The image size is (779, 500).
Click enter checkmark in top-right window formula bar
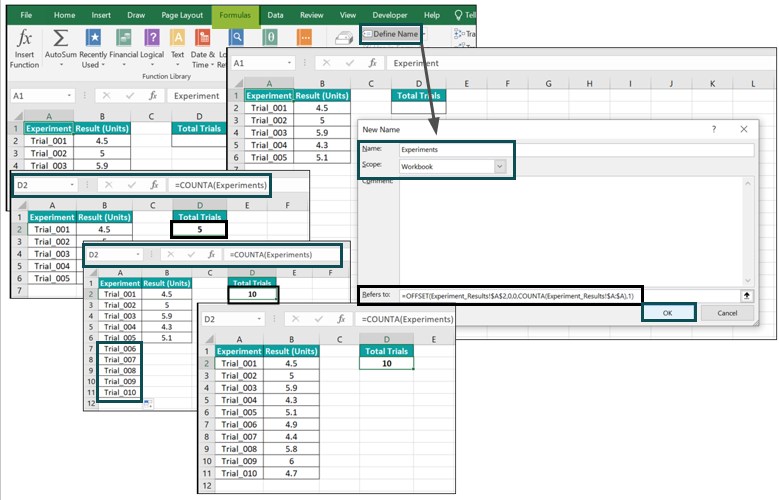coord(350,63)
